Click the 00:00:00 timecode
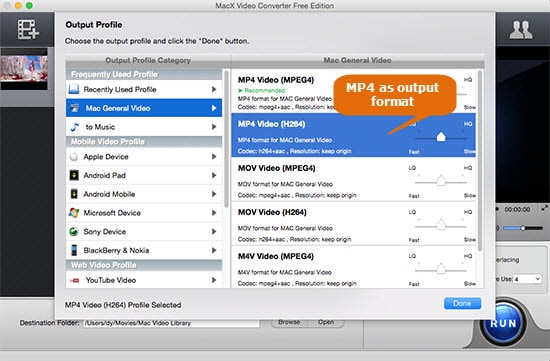 click(x=517, y=209)
